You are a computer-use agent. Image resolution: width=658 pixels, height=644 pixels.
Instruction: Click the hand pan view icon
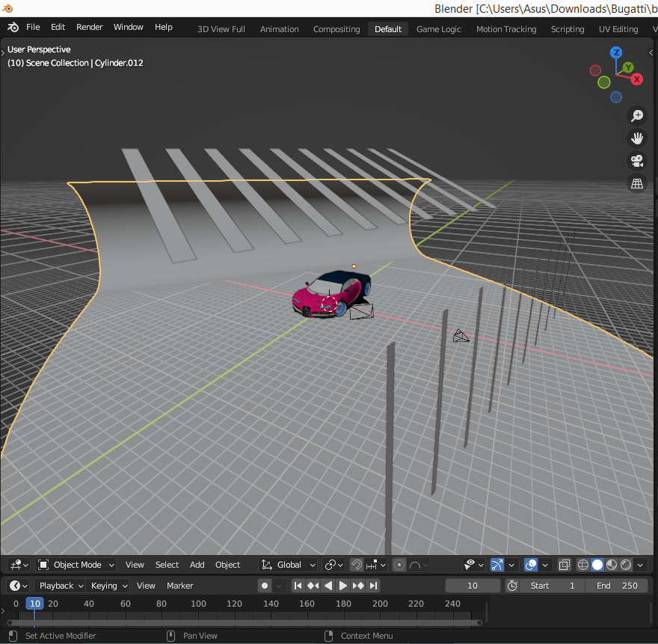tap(637, 138)
